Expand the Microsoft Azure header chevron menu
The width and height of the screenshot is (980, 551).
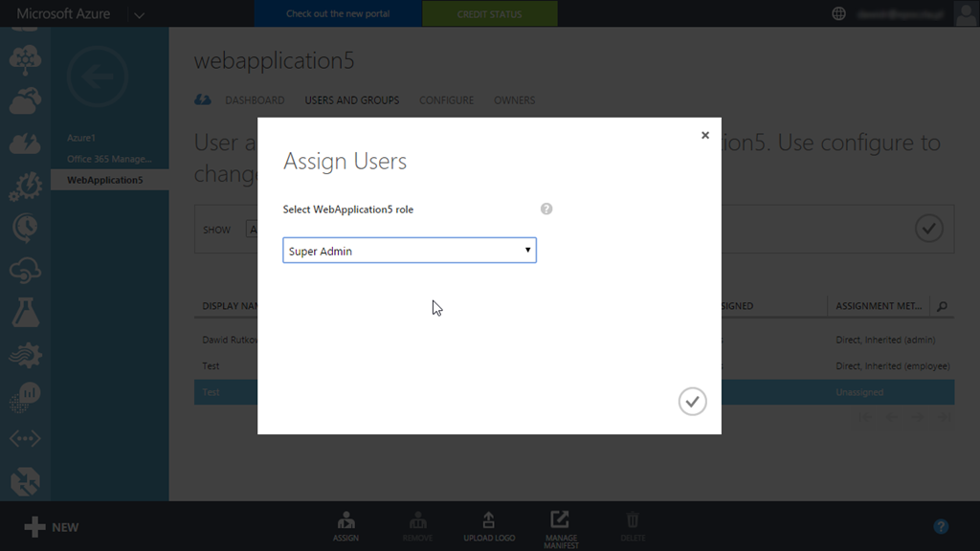[139, 14]
